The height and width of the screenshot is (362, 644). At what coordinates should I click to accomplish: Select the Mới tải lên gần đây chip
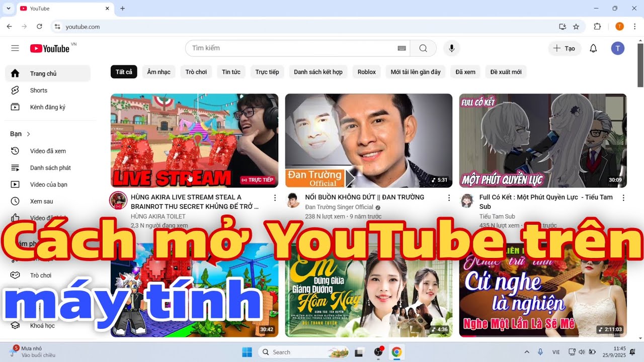click(416, 72)
